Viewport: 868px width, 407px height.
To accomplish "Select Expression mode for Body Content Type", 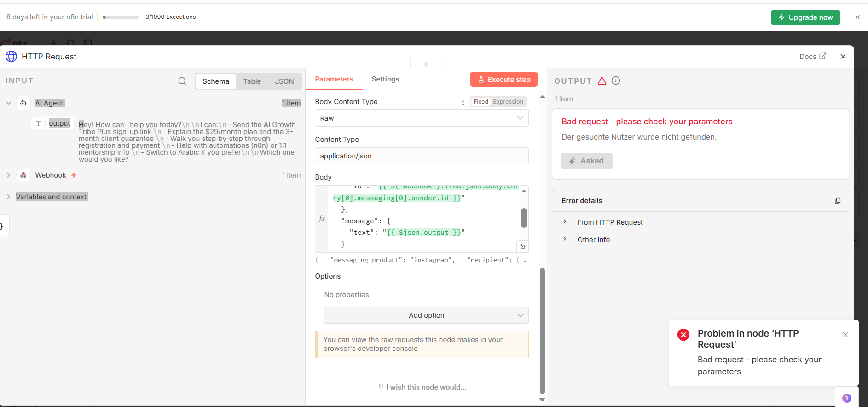I will tap(508, 102).
